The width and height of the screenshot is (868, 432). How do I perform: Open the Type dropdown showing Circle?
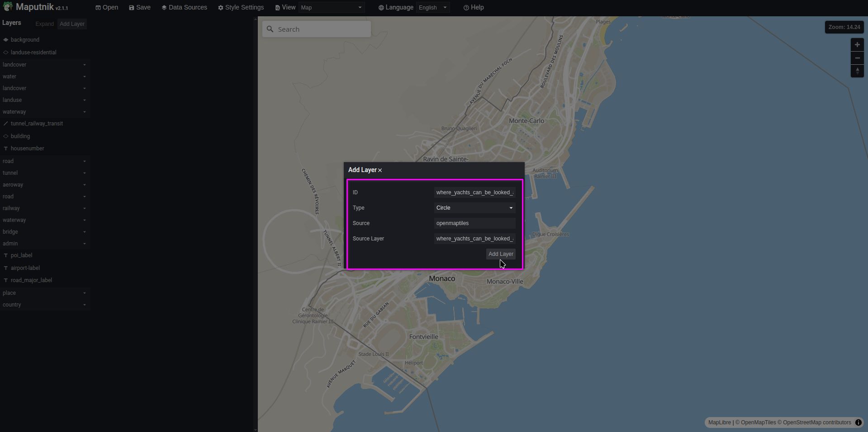pos(474,208)
